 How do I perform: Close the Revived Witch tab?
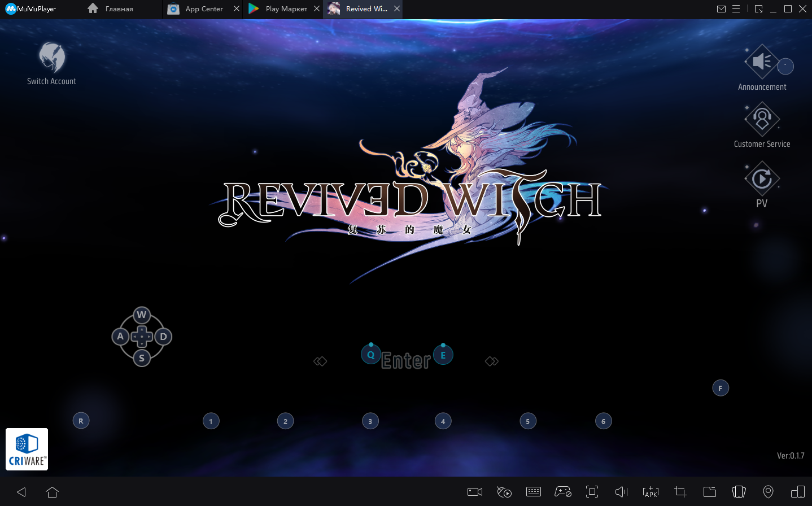point(397,9)
